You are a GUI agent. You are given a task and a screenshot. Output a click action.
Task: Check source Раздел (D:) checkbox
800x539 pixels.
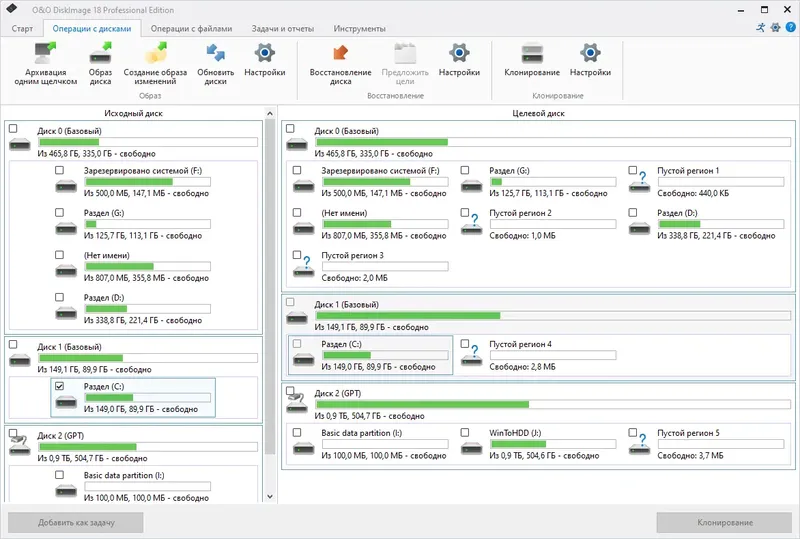60,297
